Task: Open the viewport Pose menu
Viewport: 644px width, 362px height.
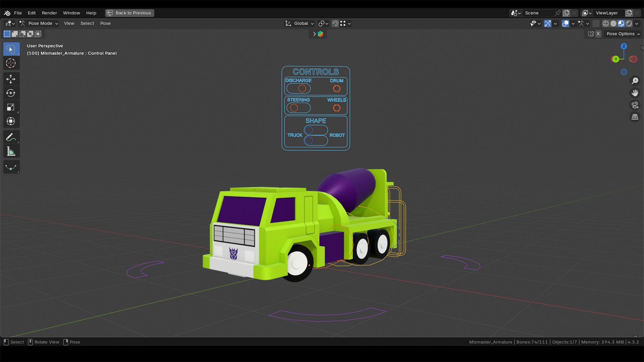Action: tap(105, 23)
